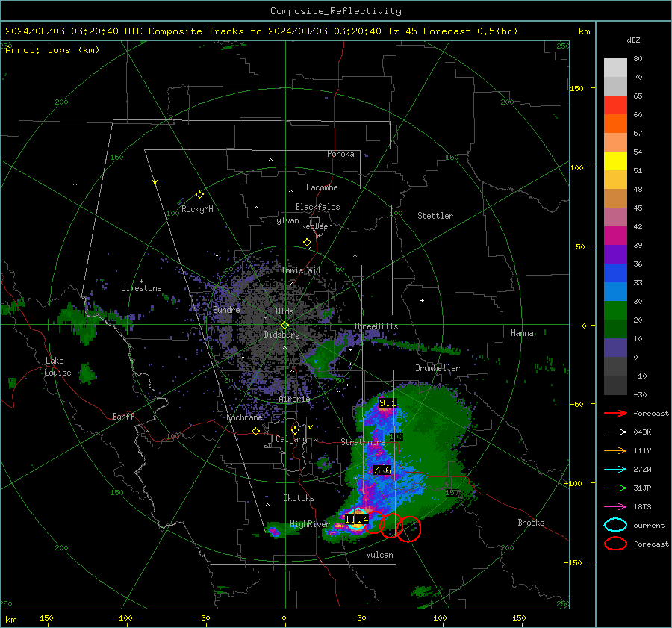The height and width of the screenshot is (628, 672).
Task: Click the cyan 27ZW arrow legend icon
Action: point(615,470)
